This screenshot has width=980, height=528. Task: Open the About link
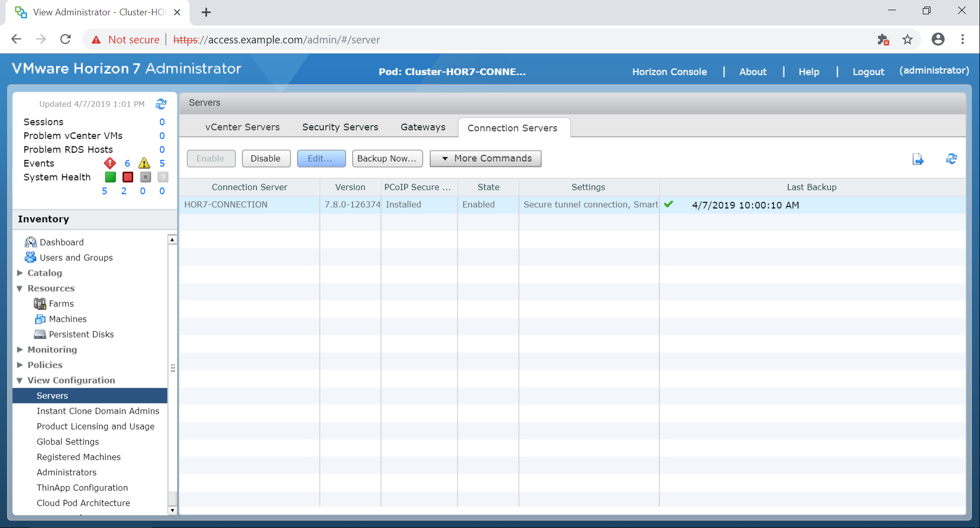753,72
